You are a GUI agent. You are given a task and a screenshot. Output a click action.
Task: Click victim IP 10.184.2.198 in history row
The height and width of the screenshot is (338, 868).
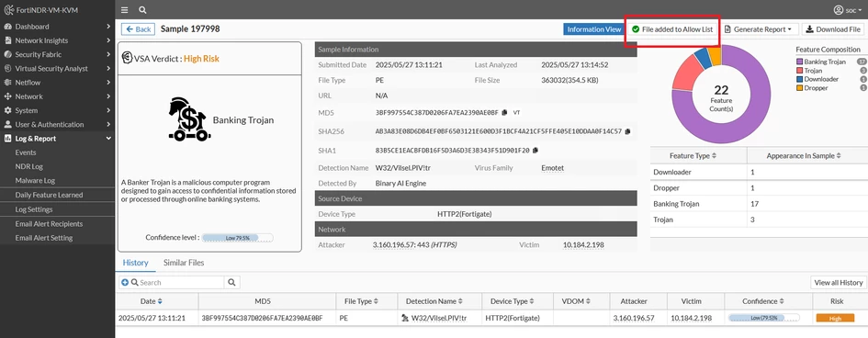tap(693, 318)
